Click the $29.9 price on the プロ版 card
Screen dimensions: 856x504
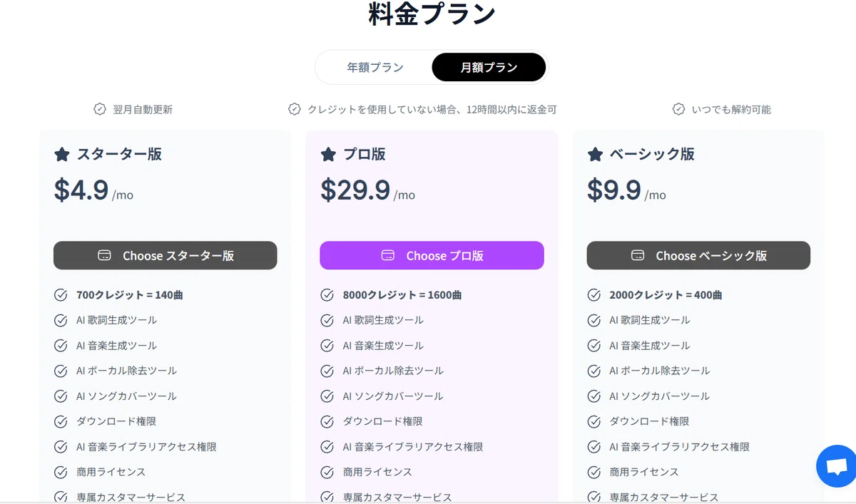[x=355, y=190]
